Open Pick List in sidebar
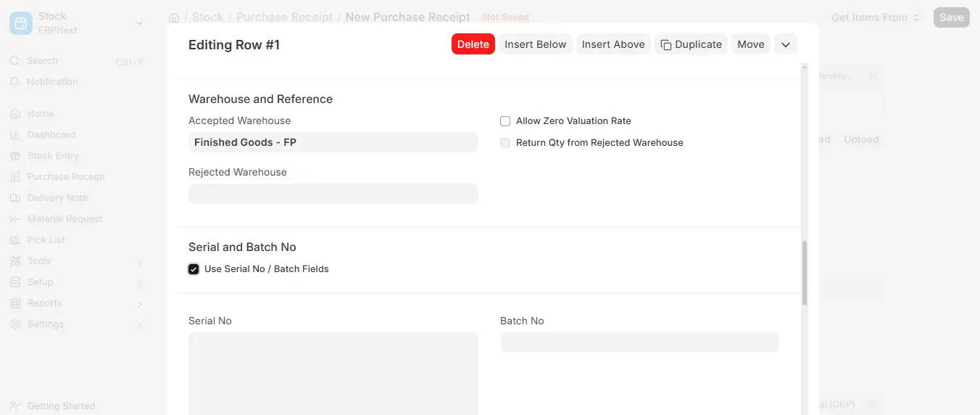 [x=46, y=240]
